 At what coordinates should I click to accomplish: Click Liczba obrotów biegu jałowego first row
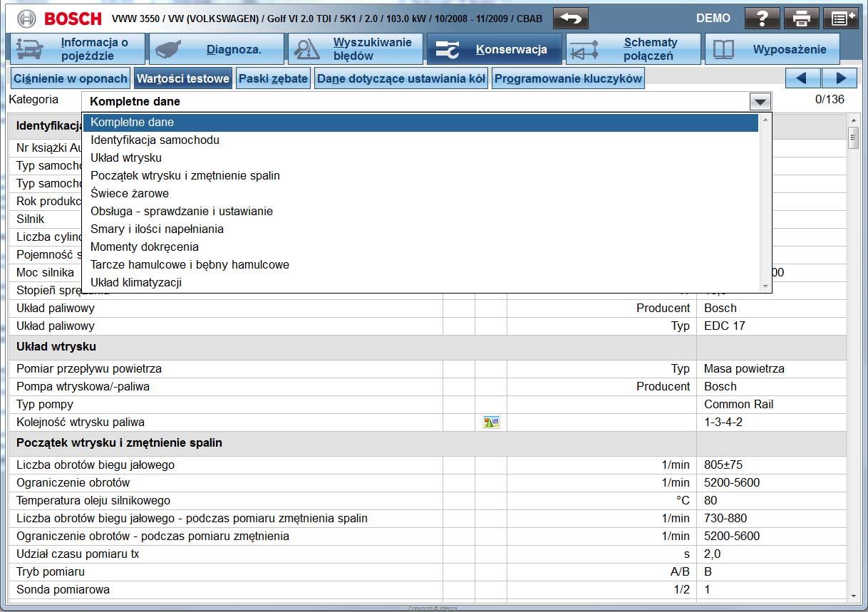[x=428, y=465]
